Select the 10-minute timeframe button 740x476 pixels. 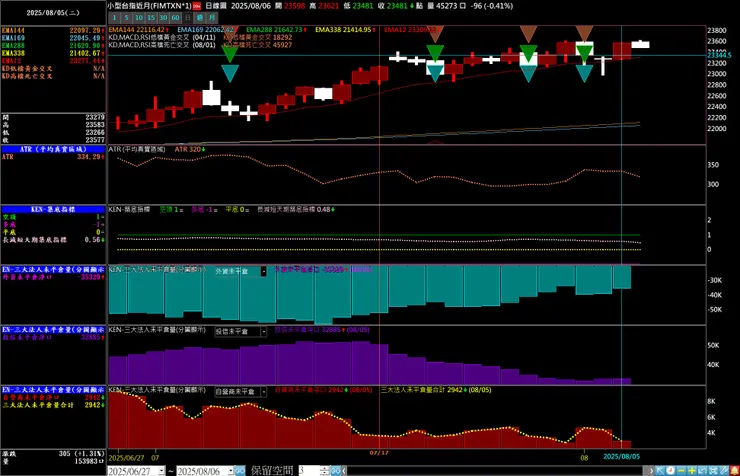coord(139,17)
